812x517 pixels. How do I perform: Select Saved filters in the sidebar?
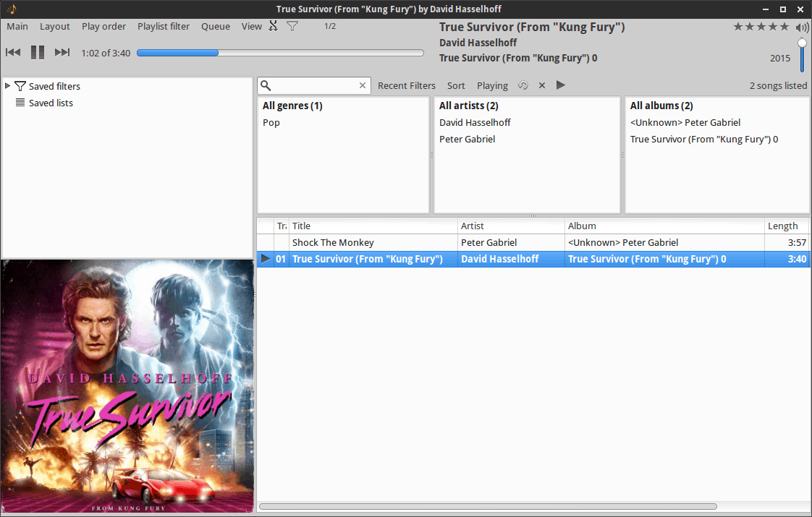(54, 87)
